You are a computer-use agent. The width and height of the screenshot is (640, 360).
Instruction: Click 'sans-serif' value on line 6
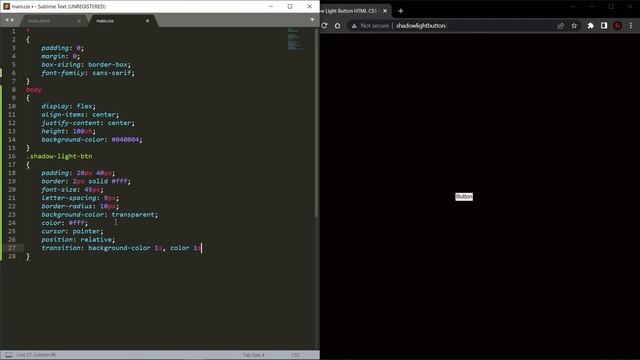pyautogui.click(x=111, y=73)
